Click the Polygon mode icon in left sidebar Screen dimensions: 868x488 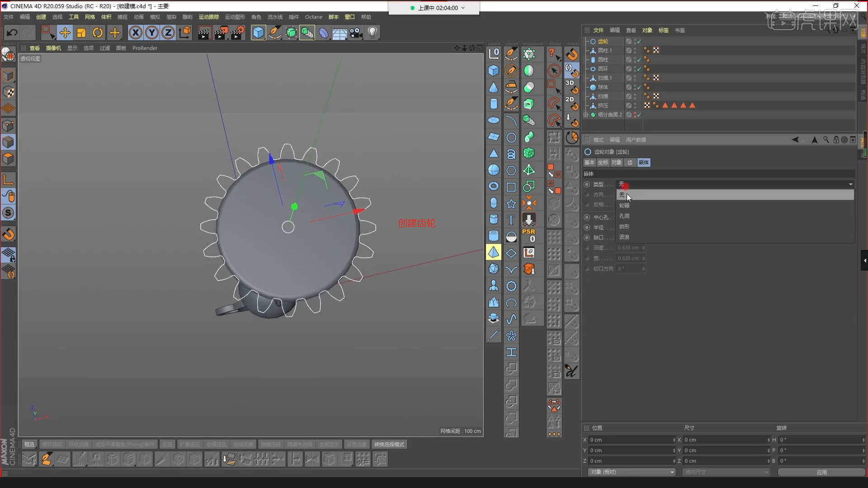click(8, 159)
